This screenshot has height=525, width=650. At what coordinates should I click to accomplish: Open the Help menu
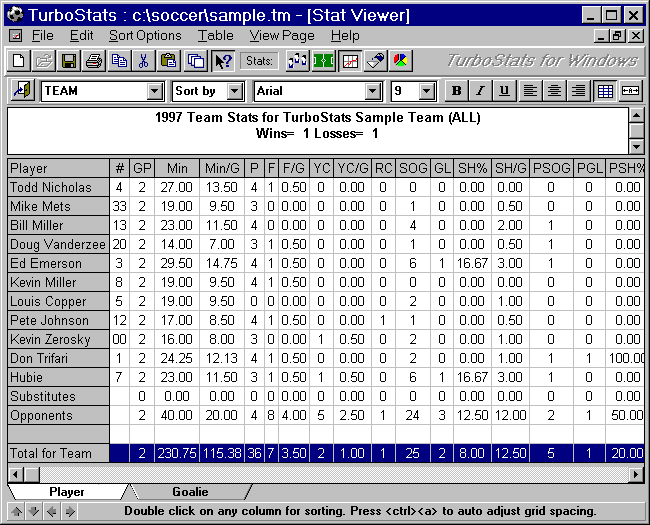pos(345,36)
